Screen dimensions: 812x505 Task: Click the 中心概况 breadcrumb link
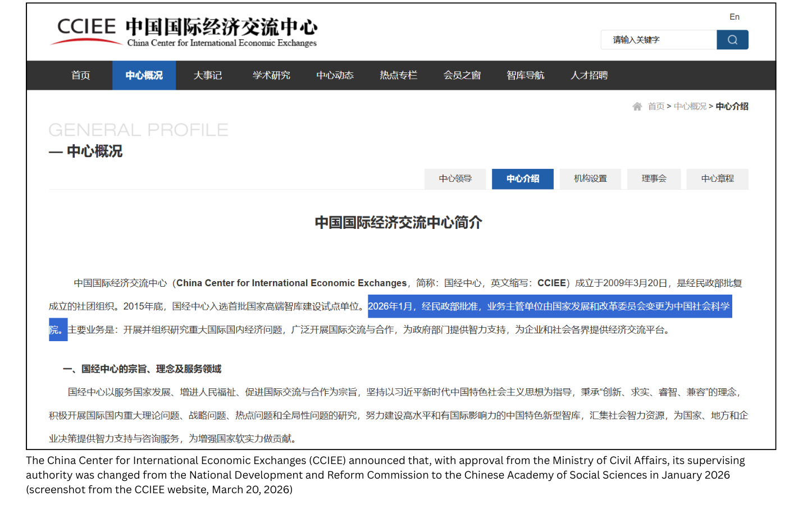(690, 107)
